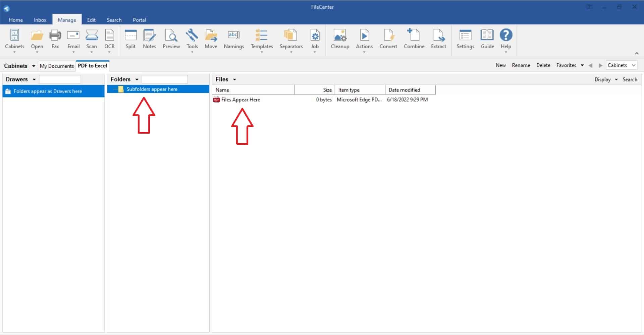Screen dimensions: 644x335
Task: Click the Folders filter input field
Action: pos(165,79)
